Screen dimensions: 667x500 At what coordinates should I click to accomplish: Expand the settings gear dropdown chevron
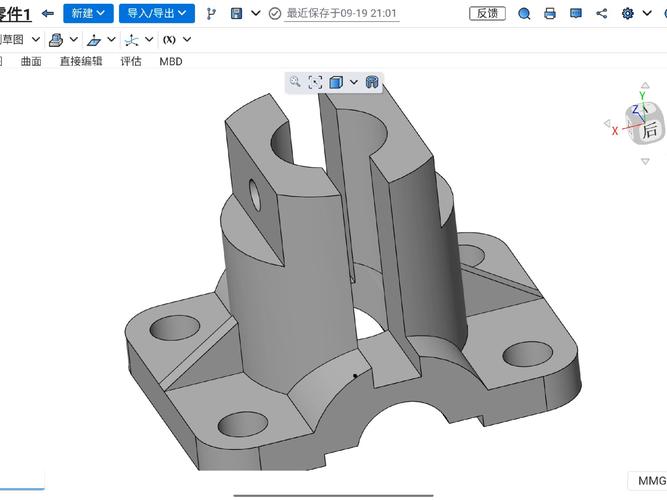click(647, 14)
